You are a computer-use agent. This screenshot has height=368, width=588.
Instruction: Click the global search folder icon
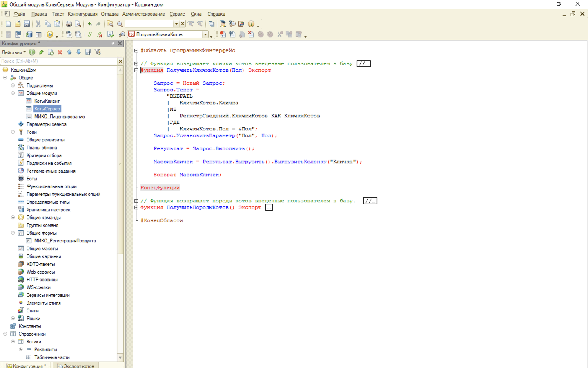[110, 24]
